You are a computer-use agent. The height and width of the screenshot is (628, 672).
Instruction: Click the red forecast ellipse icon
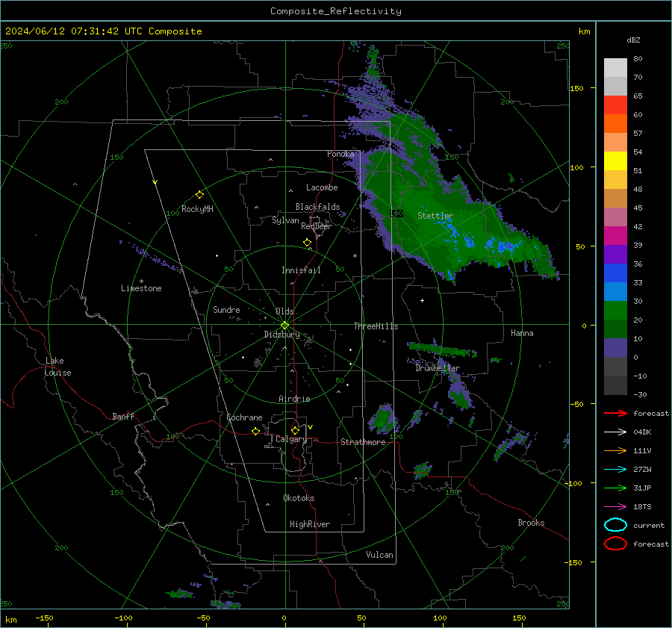[x=615, y=544]
